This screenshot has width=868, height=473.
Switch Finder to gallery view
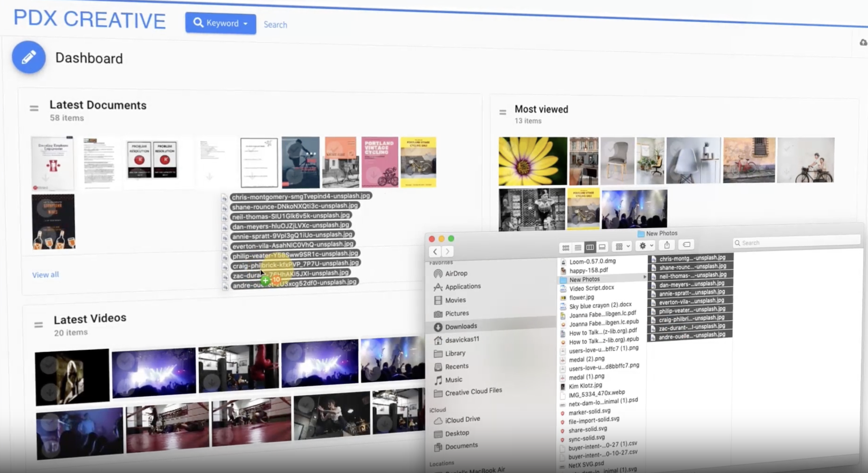602,247
